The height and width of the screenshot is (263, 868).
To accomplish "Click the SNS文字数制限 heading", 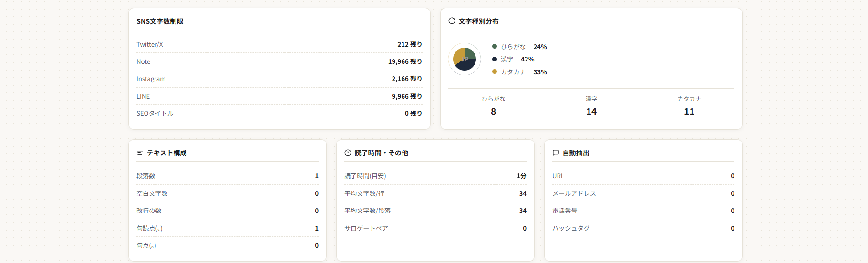I will [x=160, y=21].
